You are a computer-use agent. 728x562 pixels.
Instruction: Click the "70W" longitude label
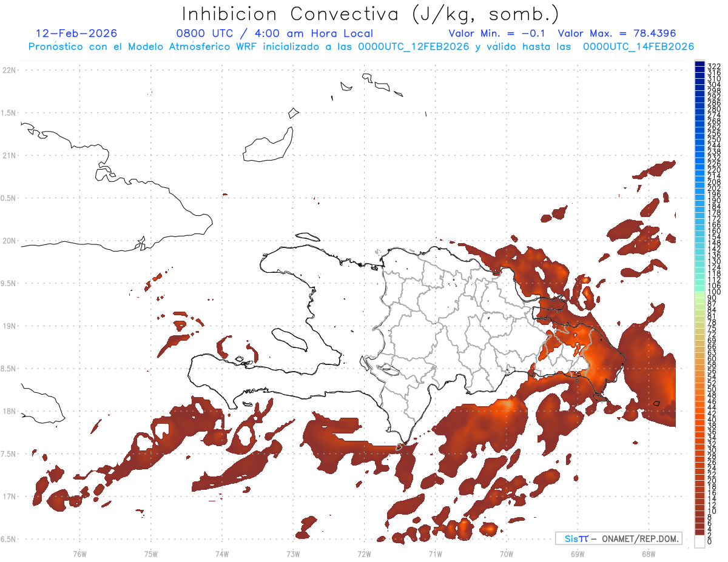(507, 553)
